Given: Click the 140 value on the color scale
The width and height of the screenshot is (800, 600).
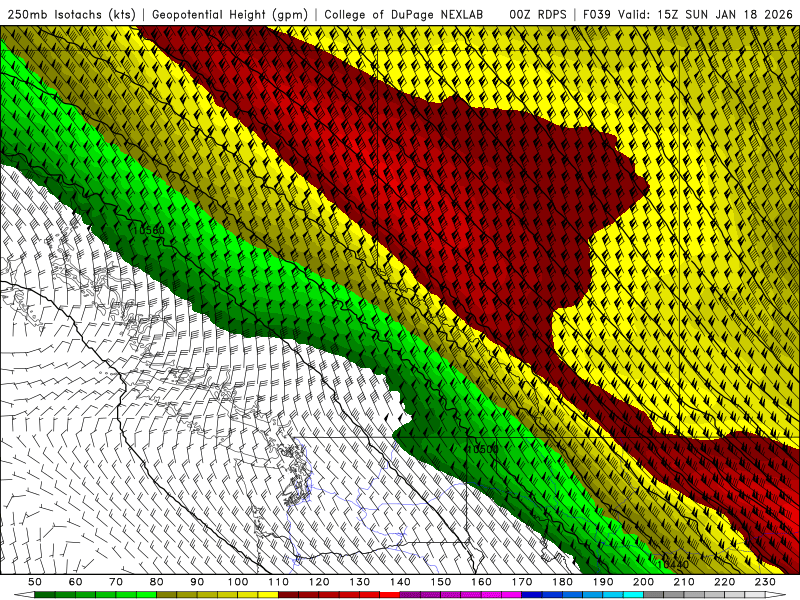Looking at the screenshot, I should pyautogui.click(x=400, y=582).
